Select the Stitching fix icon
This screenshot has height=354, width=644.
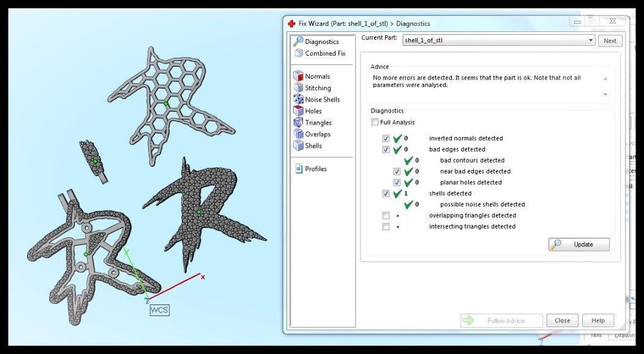(x=298, y=88)
